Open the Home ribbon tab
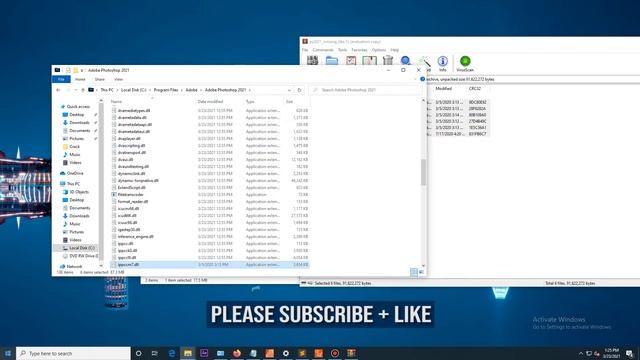Image resolution: width=640 pixels, height=360 pixels. (x=80, y=79)
